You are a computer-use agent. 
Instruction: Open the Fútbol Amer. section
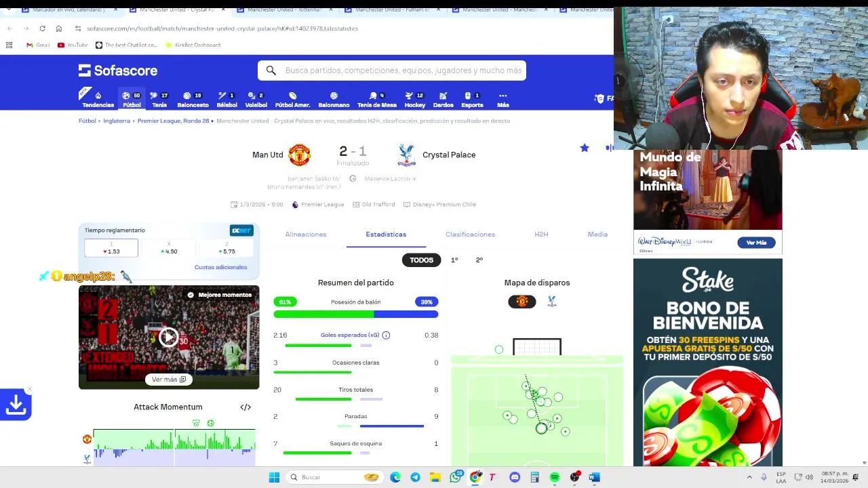[292, 100]
